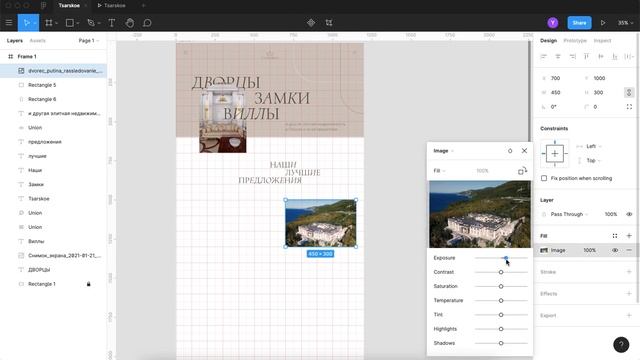Select the Rectangle shape tool

click(x=70, y=23)
